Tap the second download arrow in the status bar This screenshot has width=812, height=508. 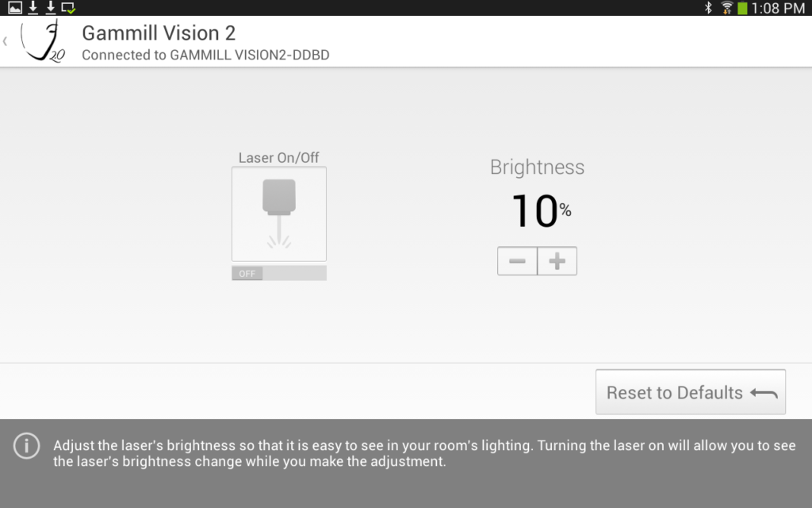click(x=50, y=8)
